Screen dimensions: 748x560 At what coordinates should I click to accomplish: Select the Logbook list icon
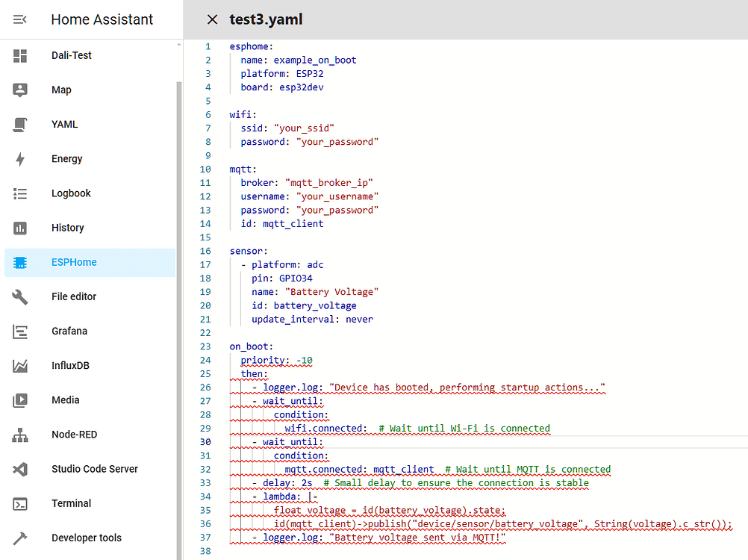20,193
